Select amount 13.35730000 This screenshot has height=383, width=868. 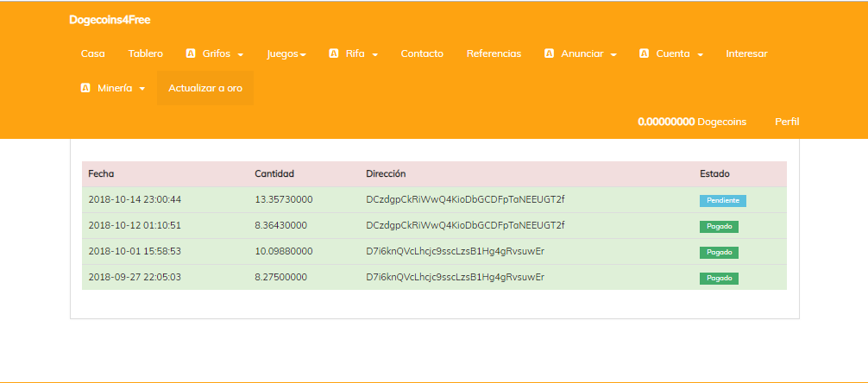tap(284, 200)
